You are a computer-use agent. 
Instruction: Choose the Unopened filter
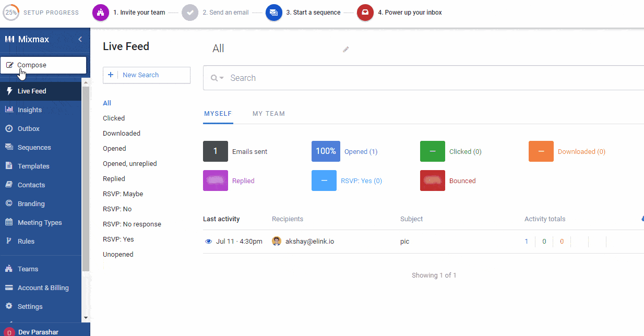click(118, 255)
